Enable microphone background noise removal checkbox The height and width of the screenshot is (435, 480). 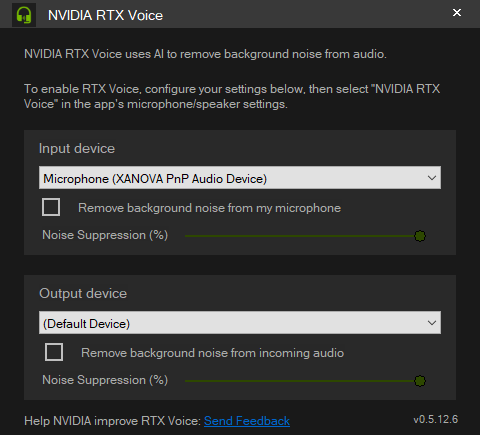point(51,207)
